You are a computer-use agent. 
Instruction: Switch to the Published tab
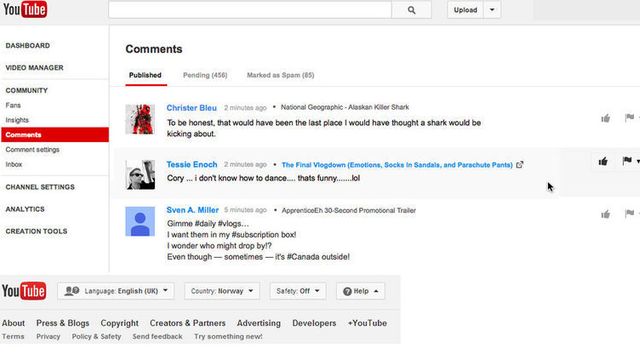pos(145,75)
